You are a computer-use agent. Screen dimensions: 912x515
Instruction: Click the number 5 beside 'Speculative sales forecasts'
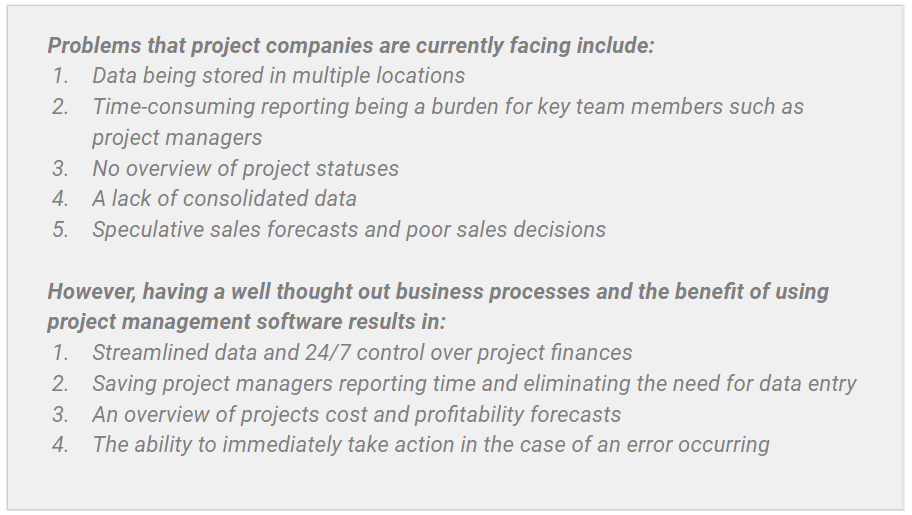tap(60, 230)
